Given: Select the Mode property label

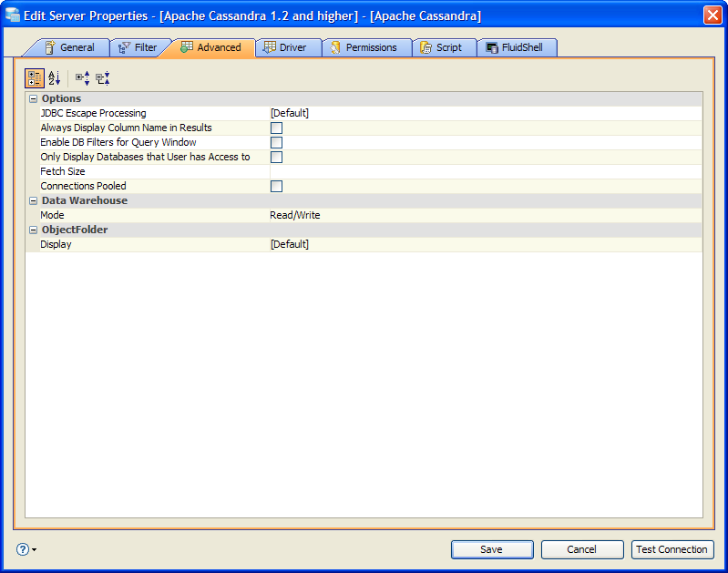Looking at the screenshot, I should click(x=52, y=215).
